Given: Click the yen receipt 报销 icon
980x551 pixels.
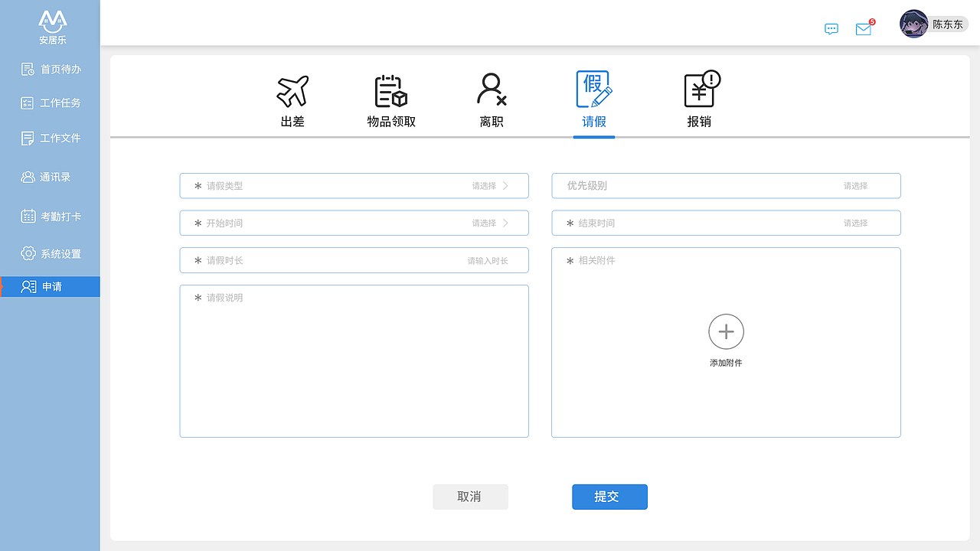Looking at the screenshot, I should click(x=701, y=89).
